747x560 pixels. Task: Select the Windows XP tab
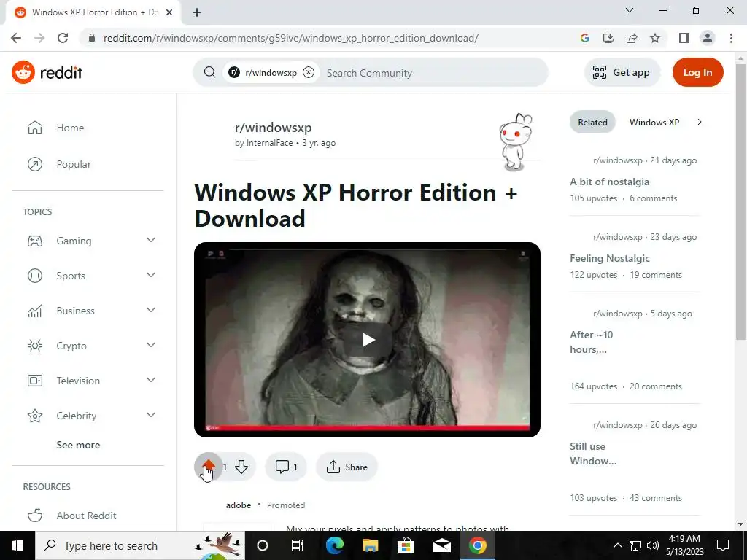click(x=654, y=122)
